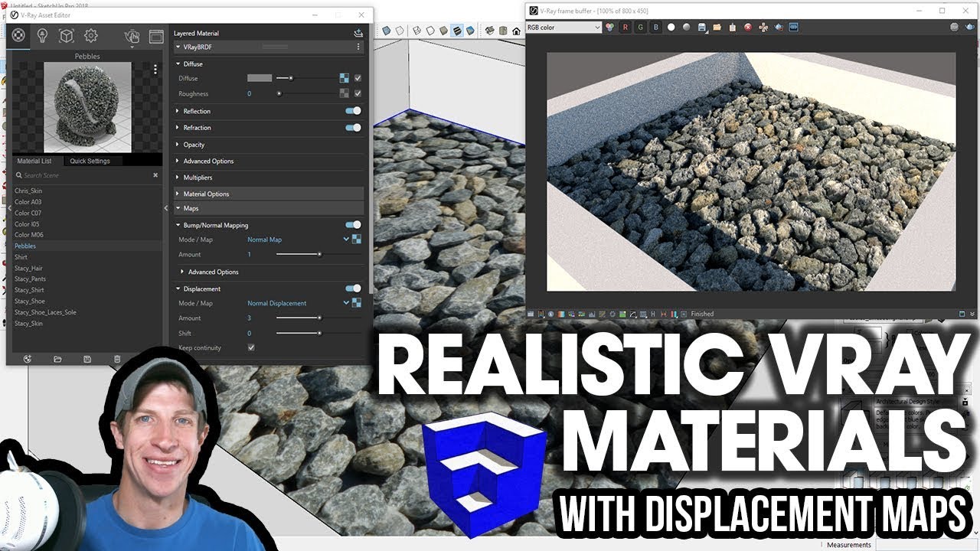Switch to the Material List tab
The width and height of the screenshot is (980, 551).
34,161
